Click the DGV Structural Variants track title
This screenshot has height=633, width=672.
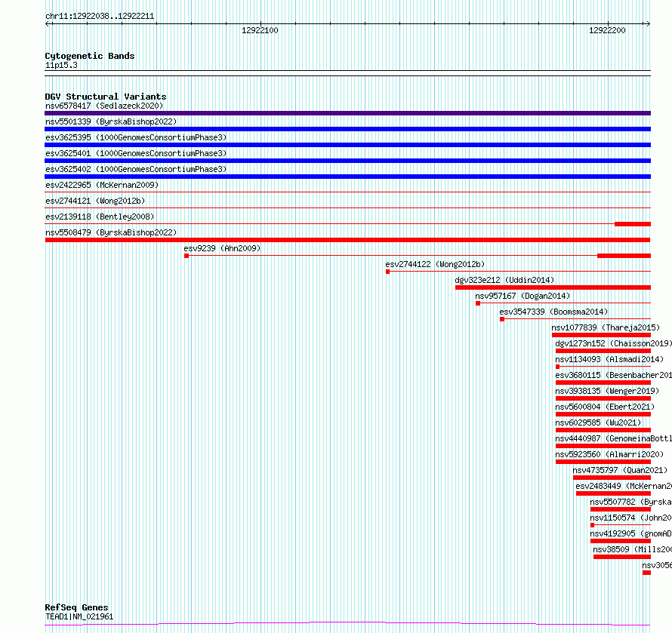tap(106, 97)
